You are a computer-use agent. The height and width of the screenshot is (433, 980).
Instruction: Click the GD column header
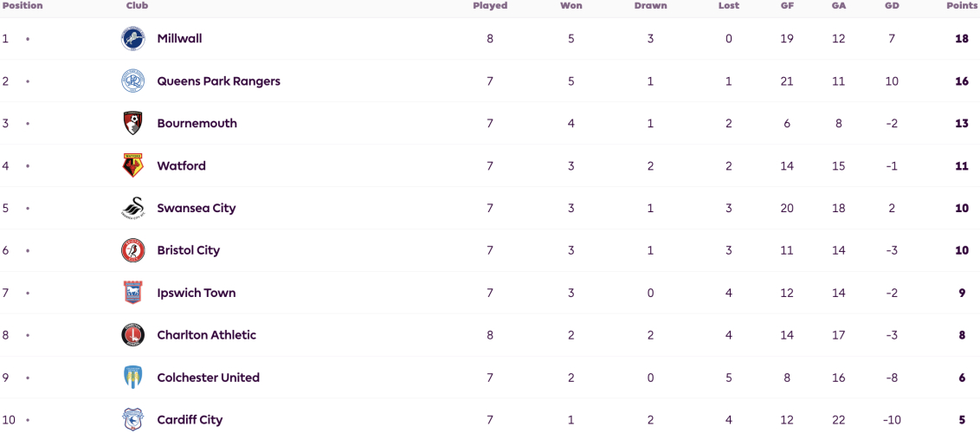(x=892, y=5)
